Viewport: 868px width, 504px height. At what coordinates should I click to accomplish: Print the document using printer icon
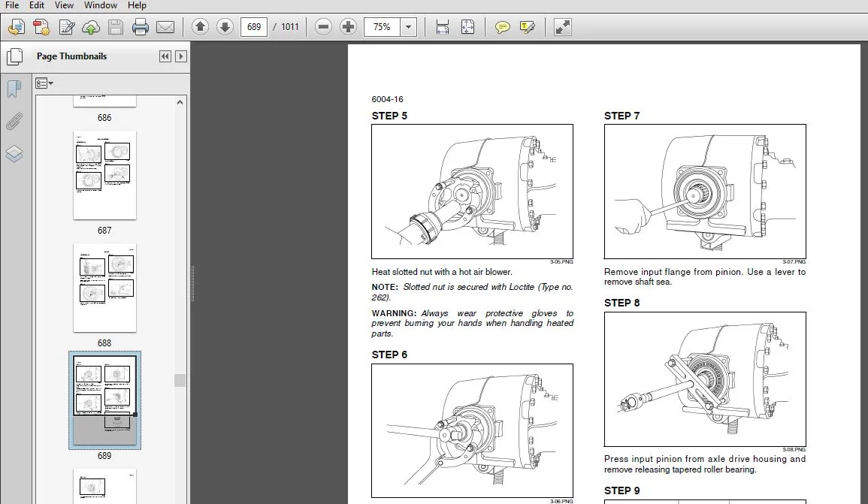tap(140, 26)
